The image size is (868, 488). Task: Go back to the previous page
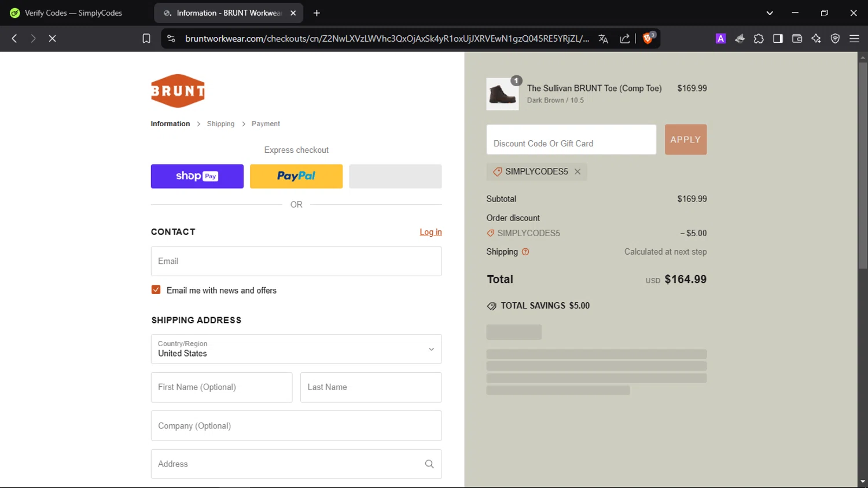point(14,38)
